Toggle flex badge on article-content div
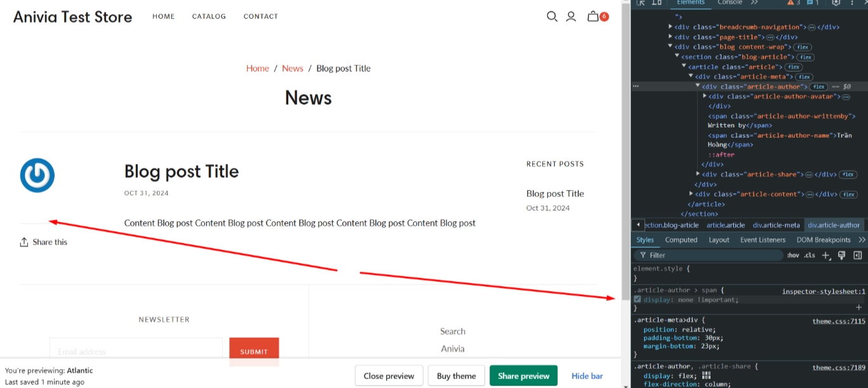 (x=848, y=194)
